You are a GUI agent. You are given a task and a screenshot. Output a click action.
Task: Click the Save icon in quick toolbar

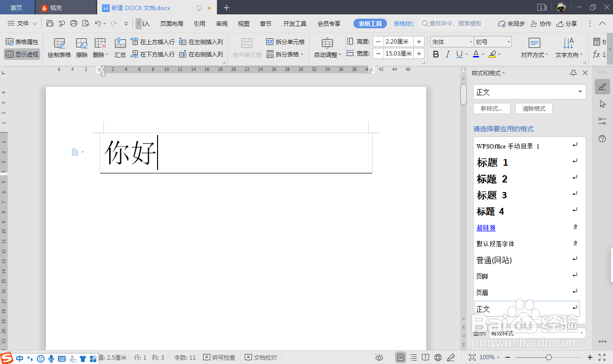(x=50, y=23)
